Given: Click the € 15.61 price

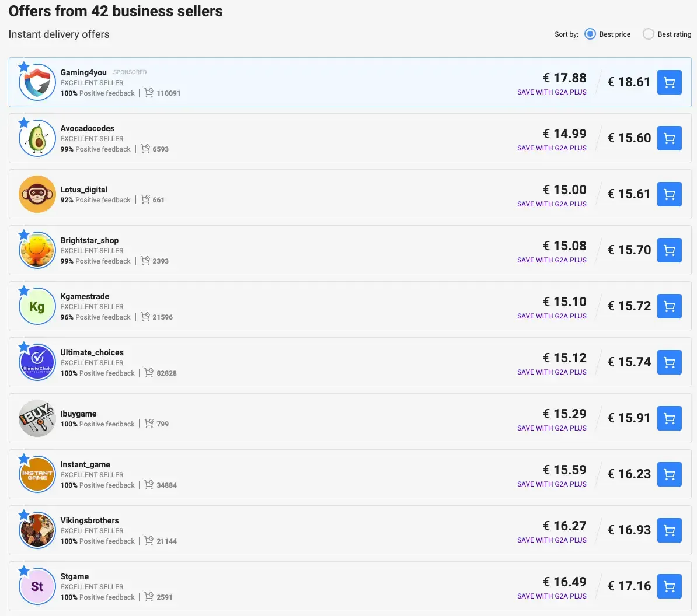Looking at the screenshot, I should (x=629, y=194).
